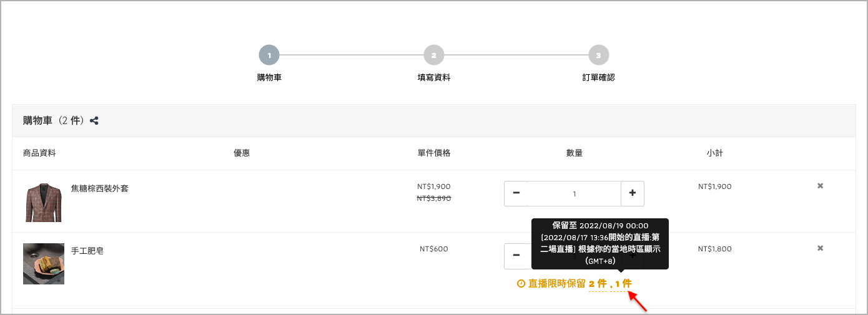Click quantity field of 焦糖棕西裝外套

coord(575,193)
